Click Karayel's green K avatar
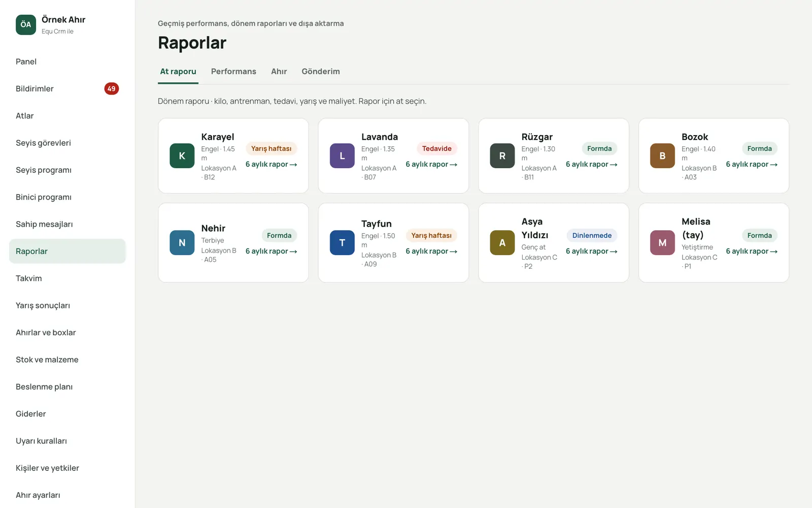The width and height of the screenshot is (812, 508). [182, 156]
